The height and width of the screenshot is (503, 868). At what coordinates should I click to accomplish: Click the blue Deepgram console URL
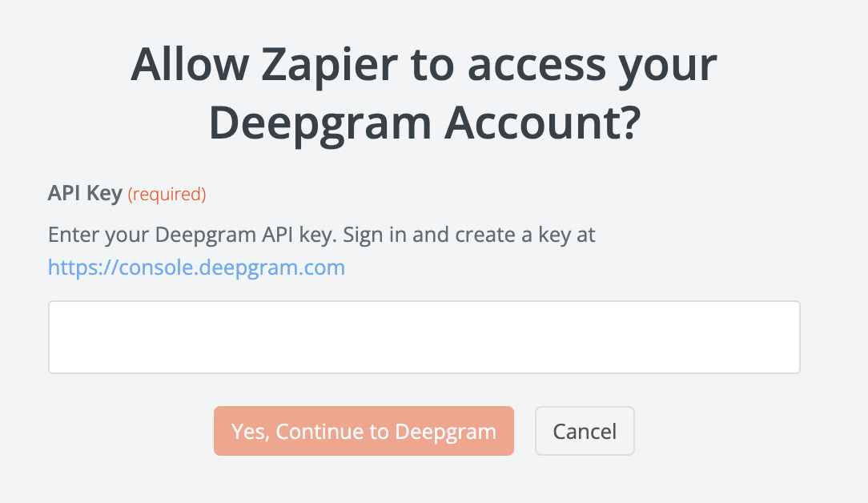196,268
